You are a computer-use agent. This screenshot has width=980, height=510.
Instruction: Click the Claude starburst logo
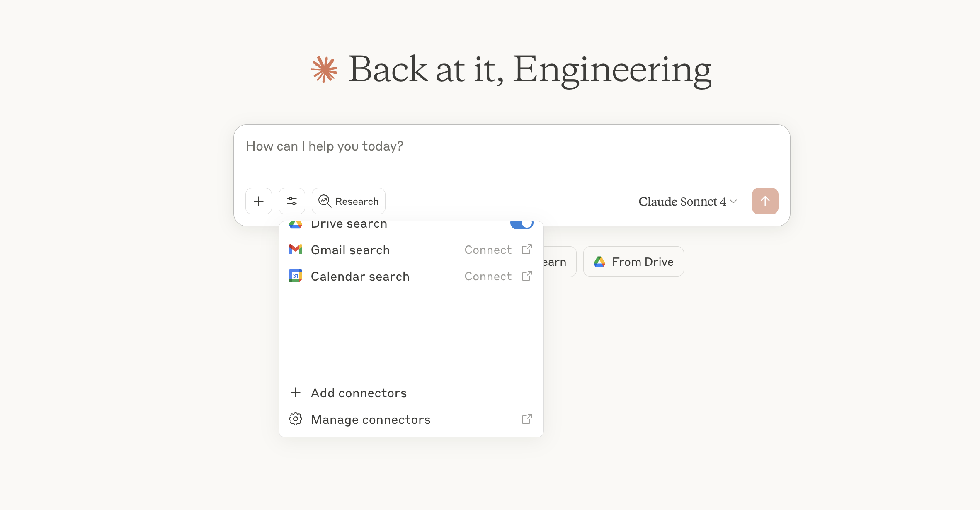[x=324, y=69]
